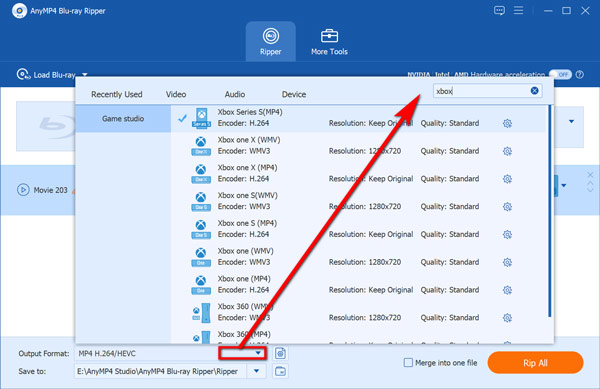This screenshot has height=389, width=600.
Task: Open the Load Blu-ray dropdown arrow
Action: [x=85, y=75]
